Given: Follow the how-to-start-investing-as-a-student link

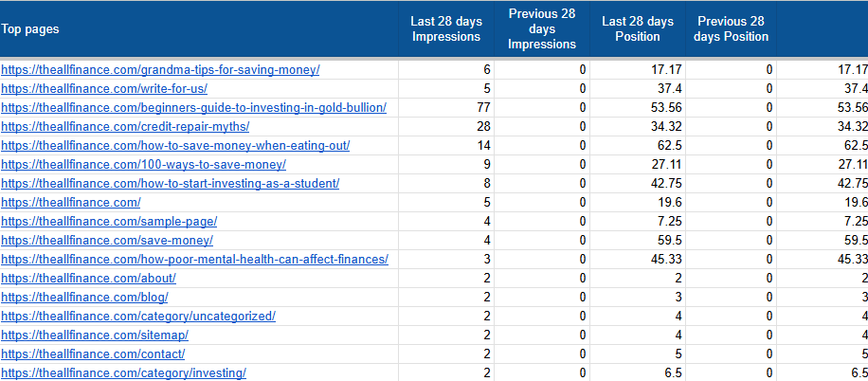Looking at the screenshot, I should (x=170, y=183).
